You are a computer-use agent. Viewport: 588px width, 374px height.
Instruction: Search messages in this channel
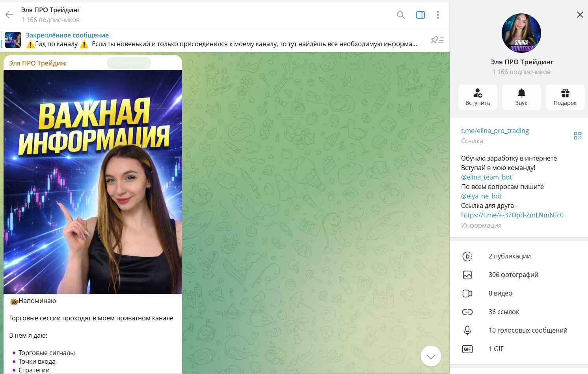(x=400, y=15)
